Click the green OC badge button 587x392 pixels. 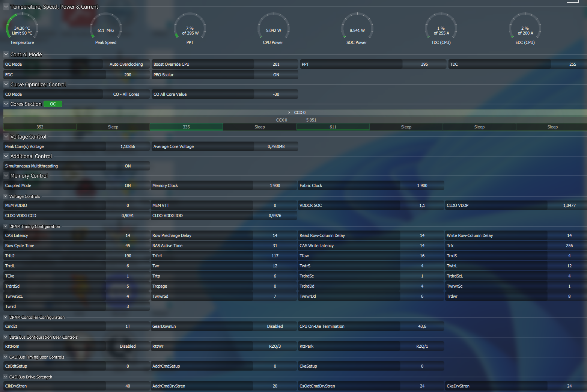53,104
